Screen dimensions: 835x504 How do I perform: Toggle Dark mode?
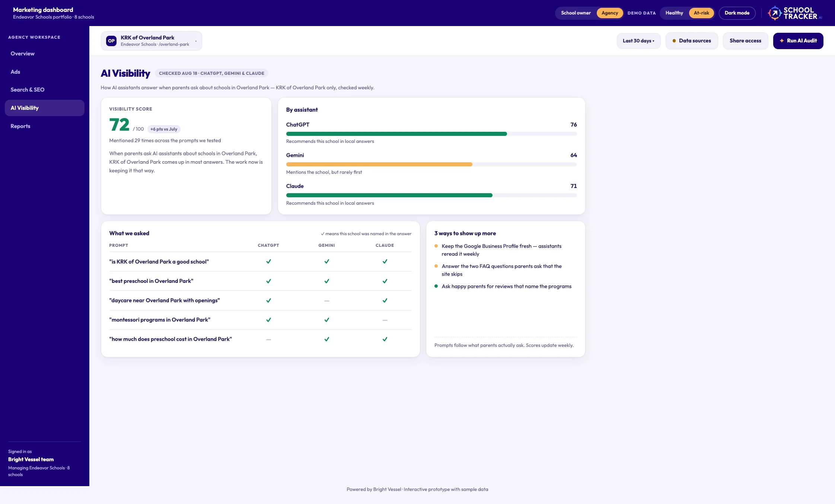click(x=737, y=13)
